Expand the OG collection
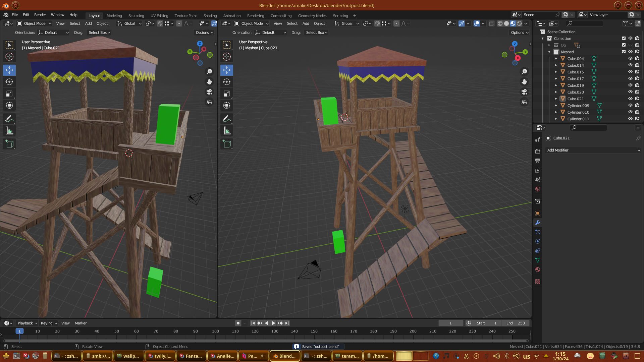 pyautogui.click(x=549, y=45)
